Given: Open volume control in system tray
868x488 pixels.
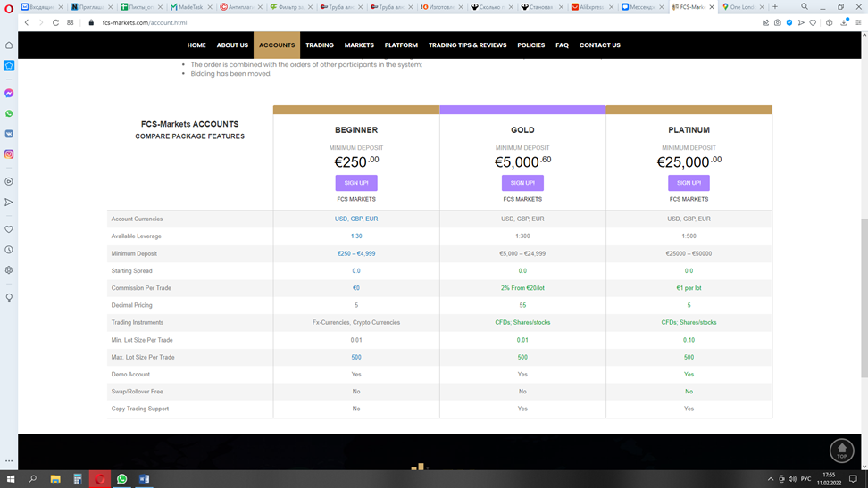Looking at the screenshot, I should [792, 478].
